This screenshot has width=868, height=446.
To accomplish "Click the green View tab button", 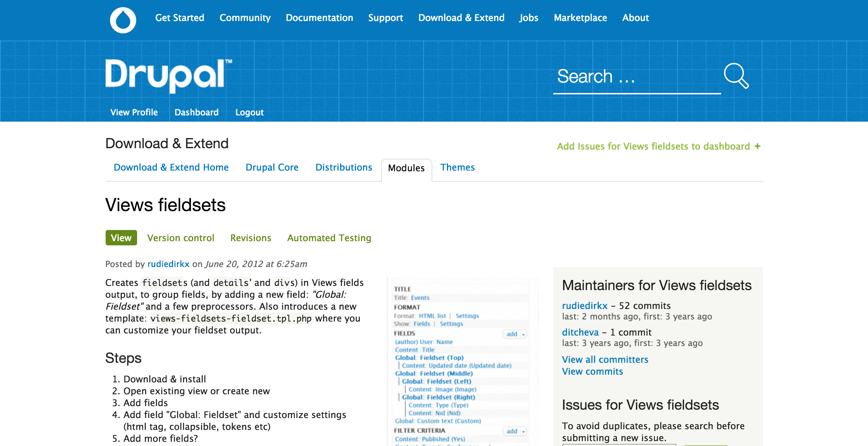I will pos(121,238).
